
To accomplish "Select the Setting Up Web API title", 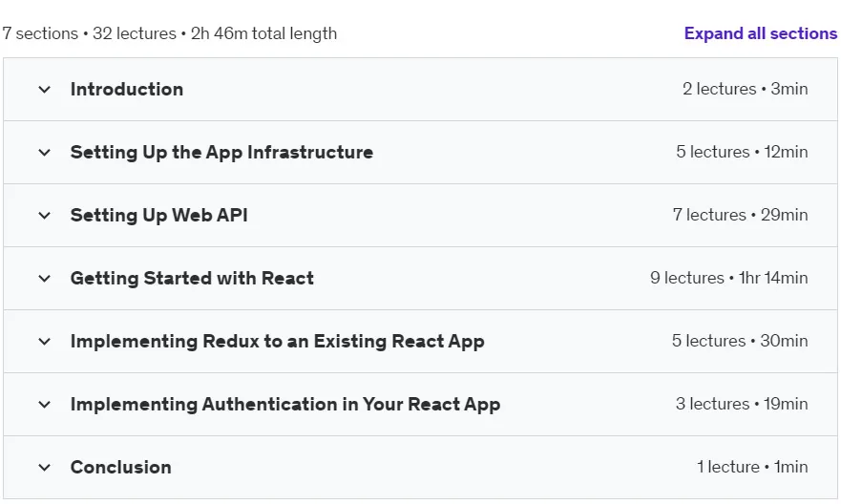I will tap(158, 215).
